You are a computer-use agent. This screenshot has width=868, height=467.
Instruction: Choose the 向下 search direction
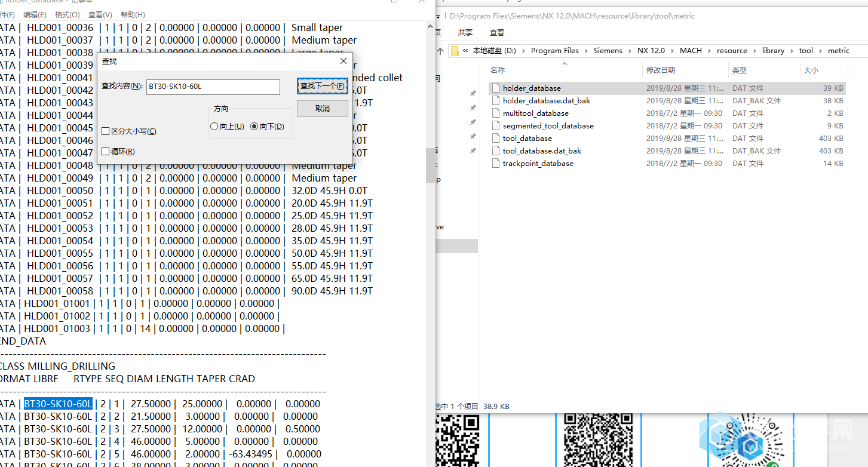(x=254, y=127)
